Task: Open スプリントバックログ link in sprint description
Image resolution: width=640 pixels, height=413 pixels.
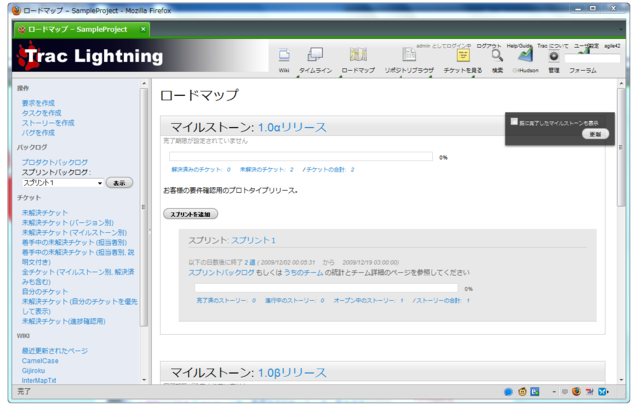Action: (x=221, y=272)
